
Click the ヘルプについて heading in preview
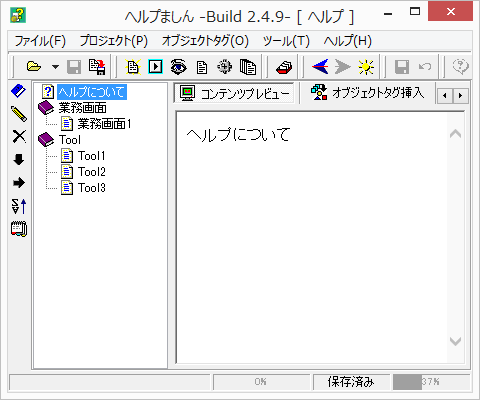(x=238, y=135)
